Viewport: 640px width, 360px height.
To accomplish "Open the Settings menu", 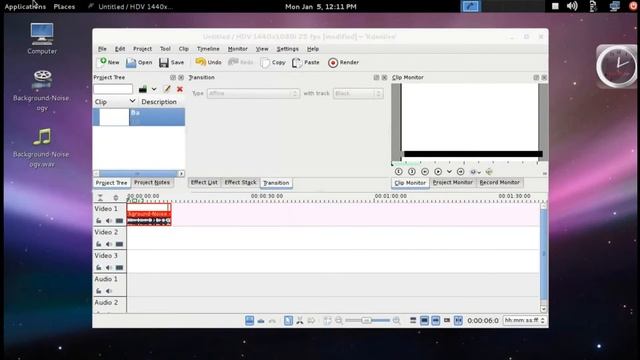I will click(287, 49).
